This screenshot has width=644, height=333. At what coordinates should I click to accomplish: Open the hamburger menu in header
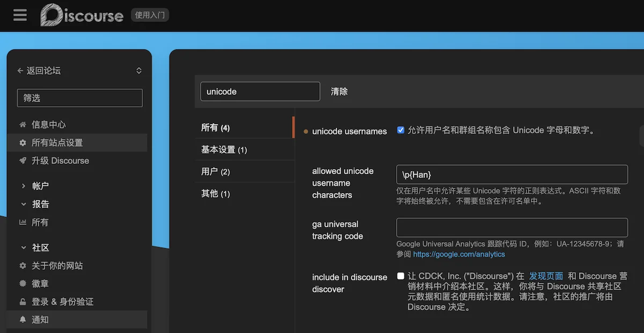20,15
